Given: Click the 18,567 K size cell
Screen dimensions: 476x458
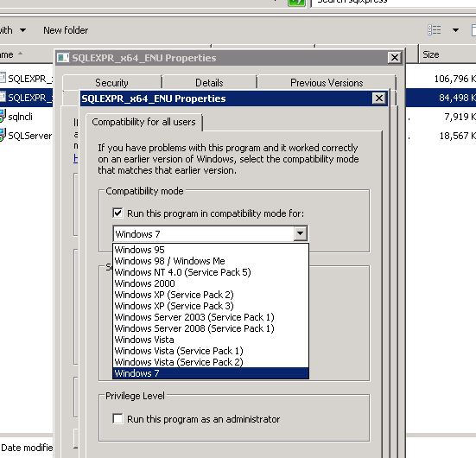Looking at the screenshot, I should (457, 136).
